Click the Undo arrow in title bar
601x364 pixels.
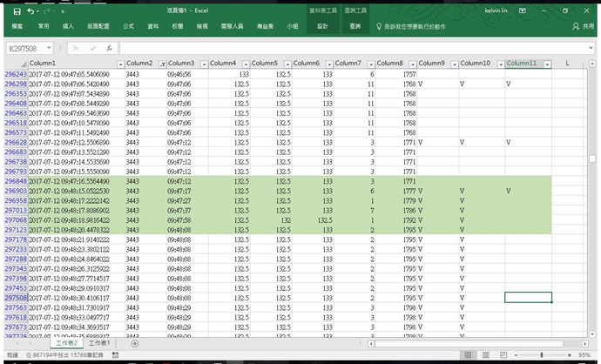pos(32,11)
